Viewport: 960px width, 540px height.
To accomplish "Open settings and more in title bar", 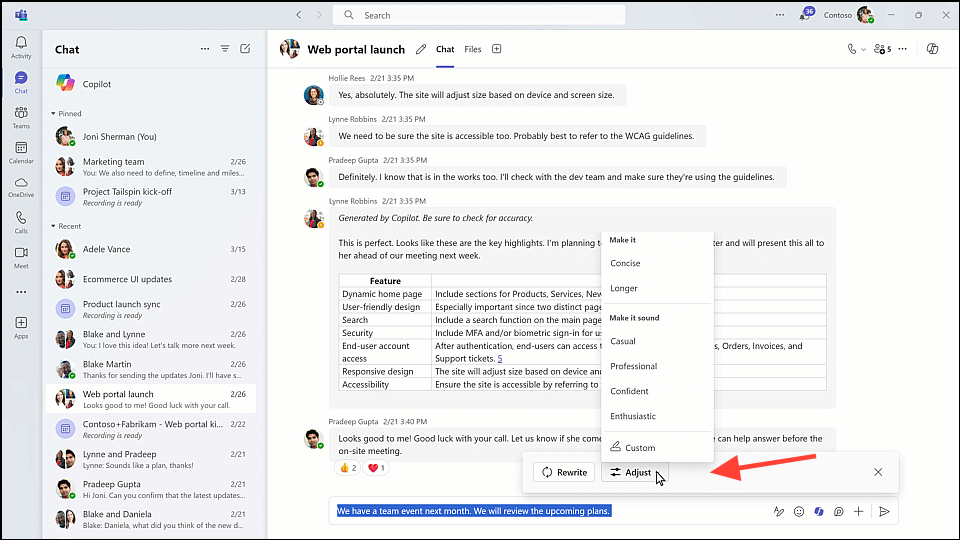I will click(779, 15).
